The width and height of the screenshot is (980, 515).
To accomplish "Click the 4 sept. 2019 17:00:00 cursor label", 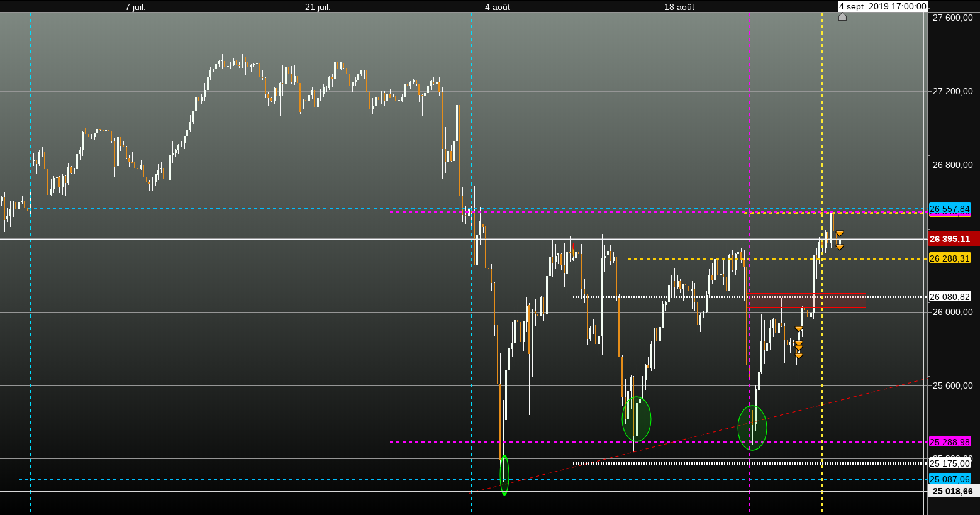I will (x=883, y=6).
